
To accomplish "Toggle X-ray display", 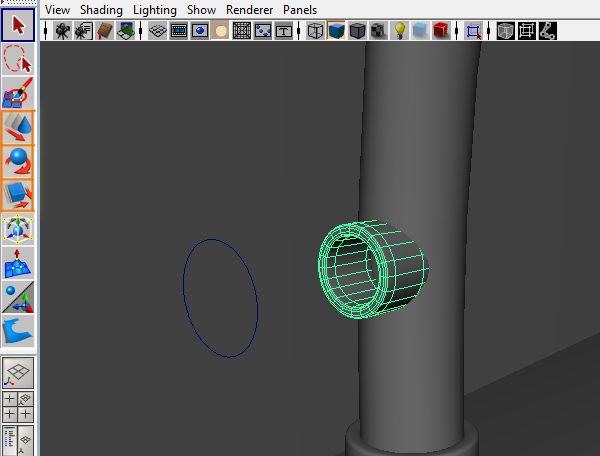I will 505,31.
